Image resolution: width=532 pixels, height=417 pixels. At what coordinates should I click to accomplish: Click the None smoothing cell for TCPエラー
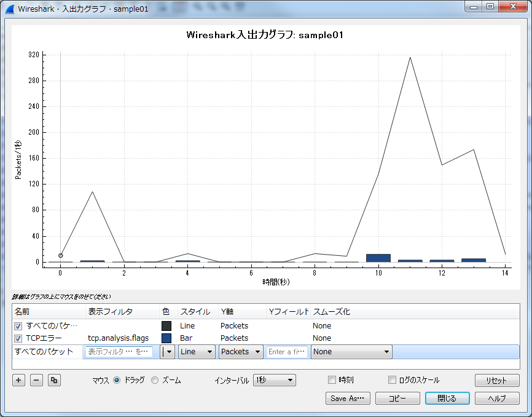pyautogui.click(x=322, y=338)
